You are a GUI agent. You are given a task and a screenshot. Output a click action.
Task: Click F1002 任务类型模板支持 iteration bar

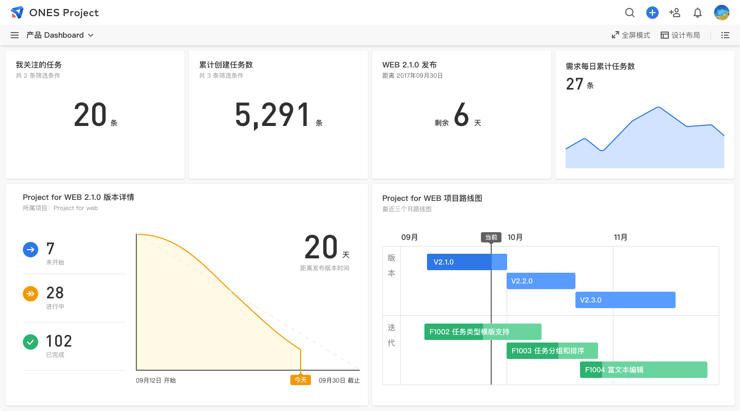[482, 332]
